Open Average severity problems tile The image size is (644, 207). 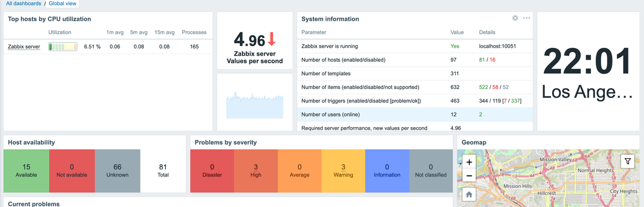[299, 171]
